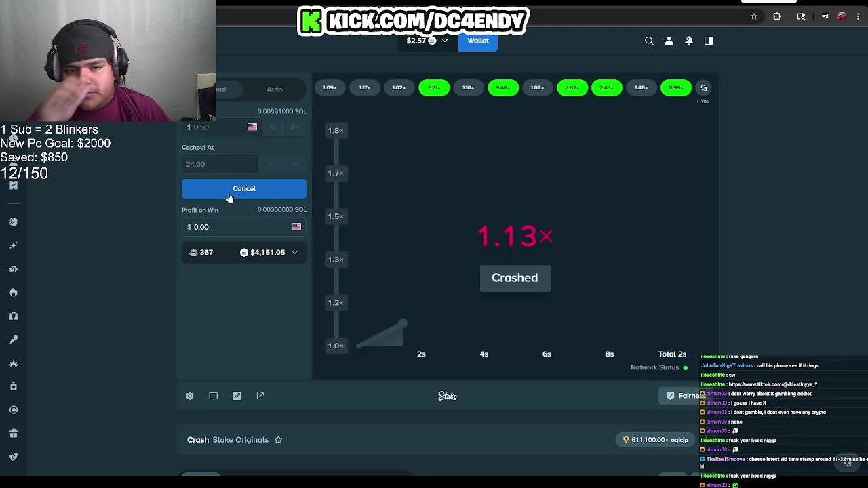868x488 pixels.
Task: Click JohnTonNigaTravious username in chat
Action: click(x=727, y=365)
